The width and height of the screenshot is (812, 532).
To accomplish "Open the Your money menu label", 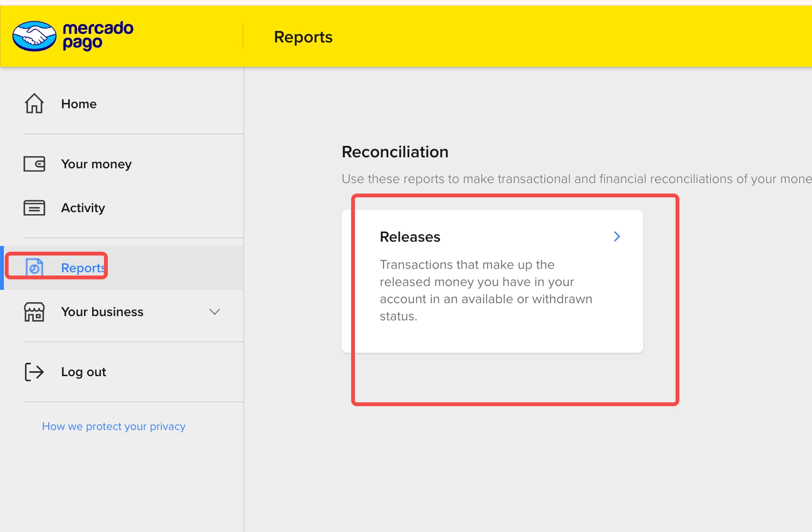I will tap(96, 164).
